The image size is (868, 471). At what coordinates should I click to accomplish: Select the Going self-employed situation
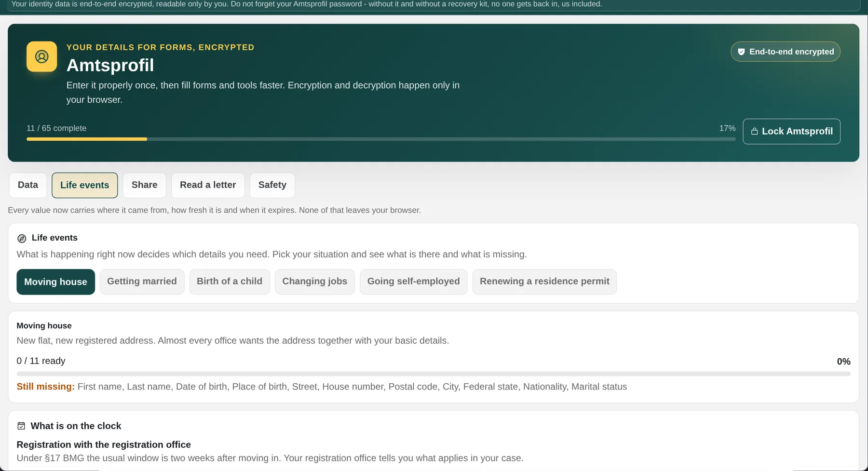coord(413,282)
